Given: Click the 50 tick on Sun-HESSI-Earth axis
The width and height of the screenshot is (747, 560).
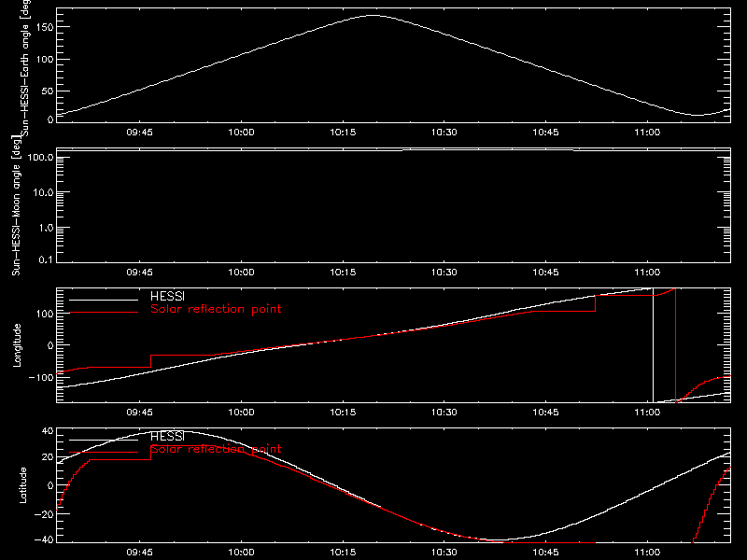Looking at the screenshot, I should tap(48, 91).
